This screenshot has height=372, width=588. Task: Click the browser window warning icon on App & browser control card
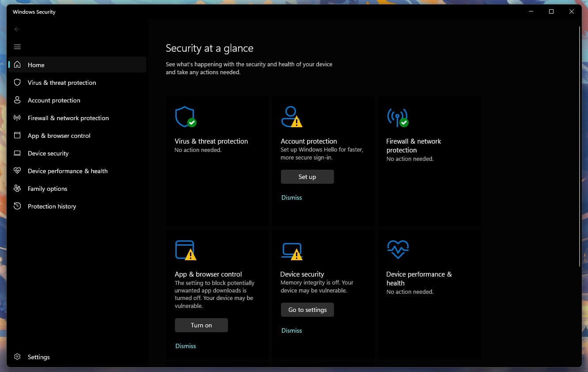(186, 250)
